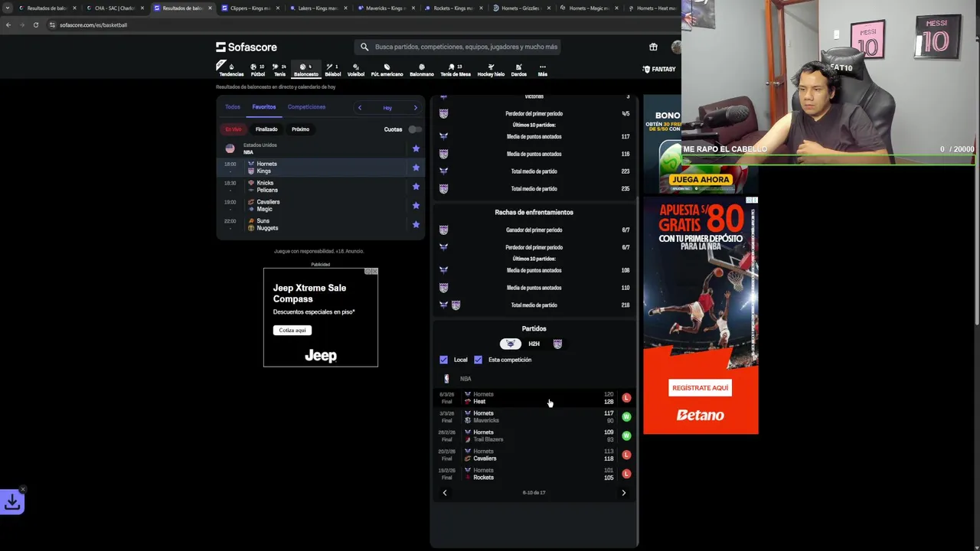Open the NBA league row in Partidos
The width and height of the screenshot is (980, 551).
[x=534, y=379]
